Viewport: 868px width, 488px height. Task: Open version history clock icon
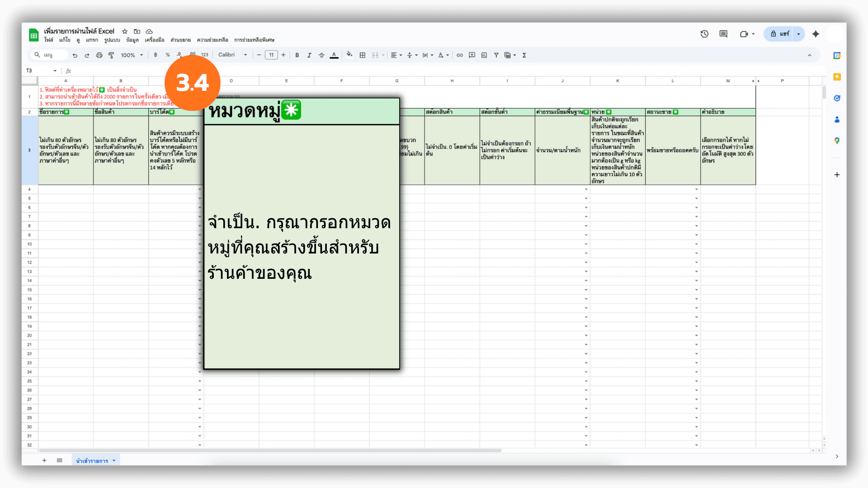coord(704,34)
